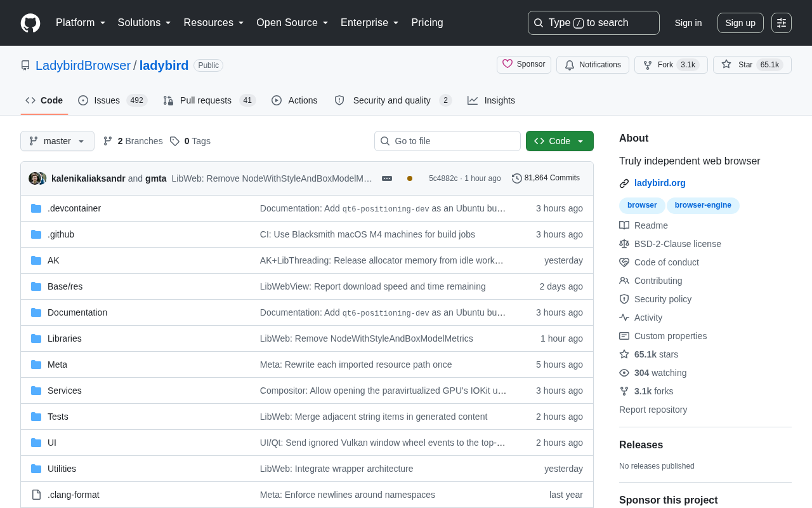Expand the green Code dropdown button
Screen dimensions: 812x508
(x=560, y=141)
